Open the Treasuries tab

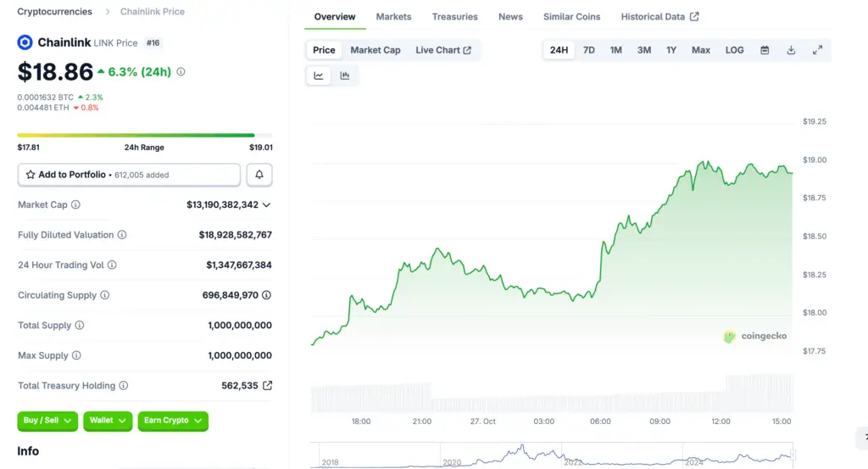click(x=454, y=17)
